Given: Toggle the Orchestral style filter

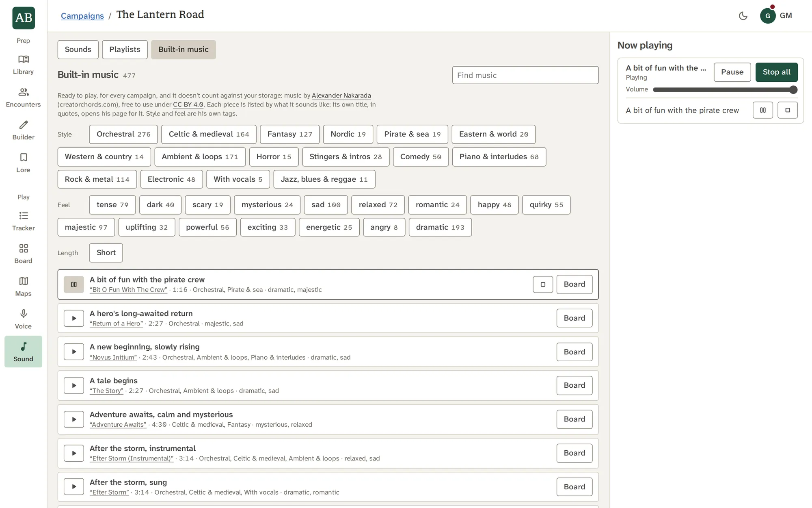Looking at the screenshot, I should [123, 134].
